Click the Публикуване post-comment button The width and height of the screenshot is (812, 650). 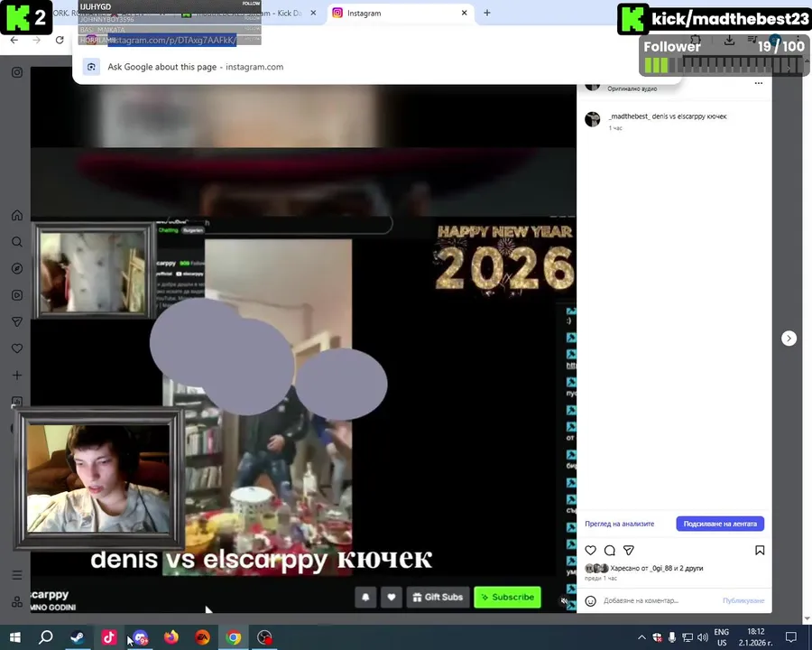[743, 600]
